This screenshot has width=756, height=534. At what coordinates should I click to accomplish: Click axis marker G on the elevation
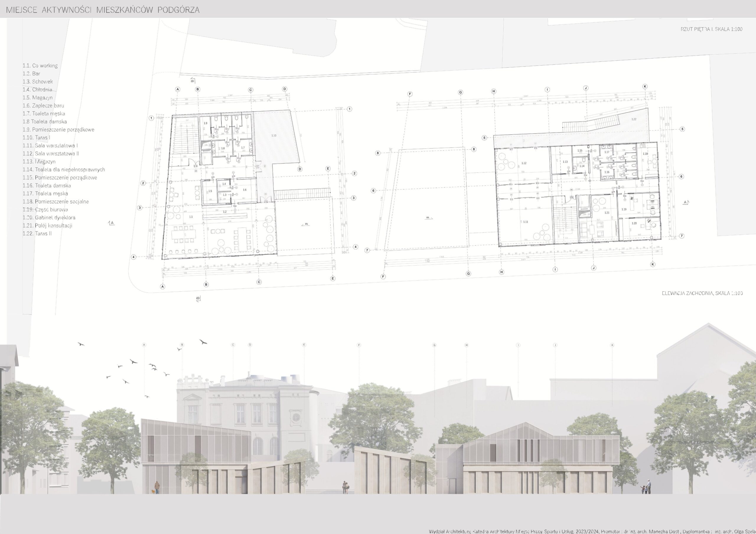(434, 345)
